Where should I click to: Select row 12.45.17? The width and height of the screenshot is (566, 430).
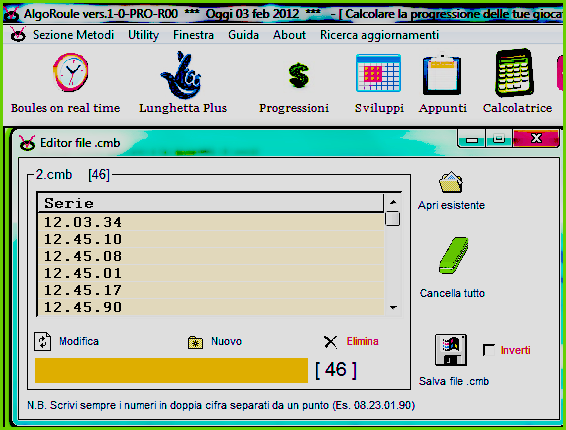click(211, 290)
